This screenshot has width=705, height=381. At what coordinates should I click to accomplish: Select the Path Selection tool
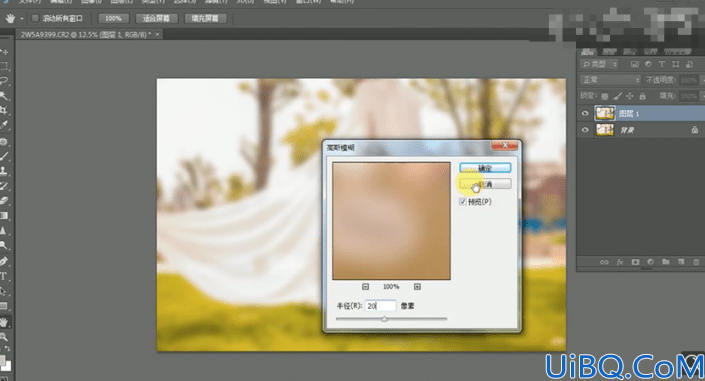[x=4, y=291]
